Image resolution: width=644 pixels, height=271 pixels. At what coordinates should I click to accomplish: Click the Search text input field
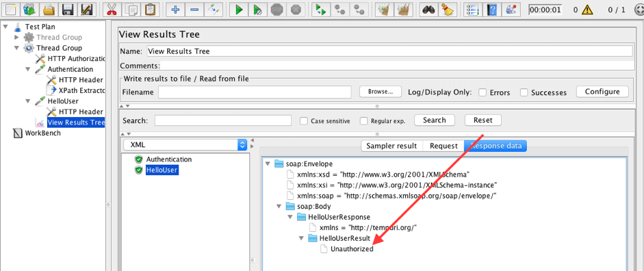223,120
